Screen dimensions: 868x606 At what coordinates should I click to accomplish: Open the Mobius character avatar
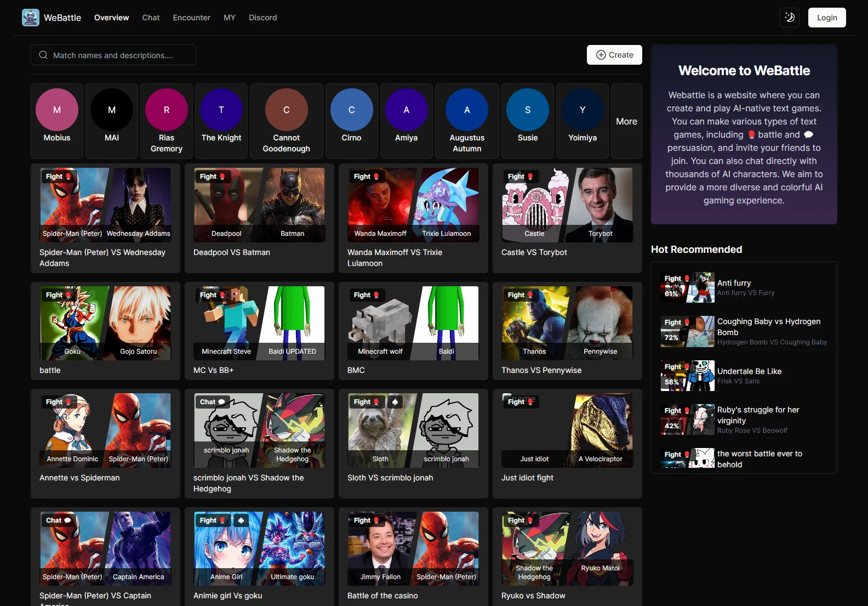[57, 110]
